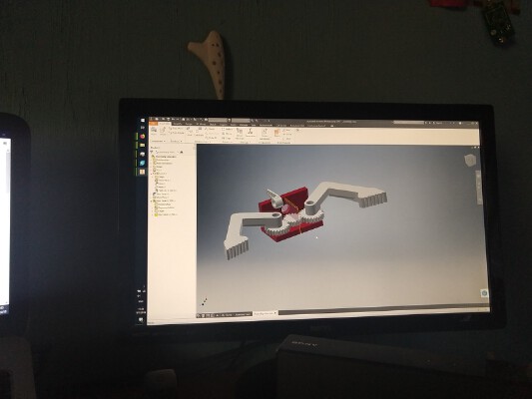This screenshot has width=532, height=399.
Task: Click the Save icon in quick access toolbar
Action: tap(168, 120)
